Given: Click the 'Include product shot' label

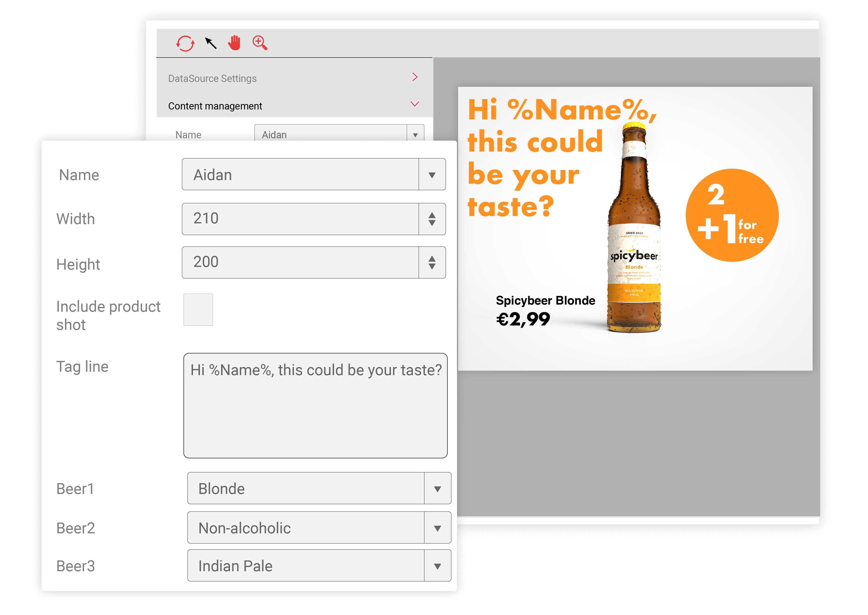Looking at the screenshot, I should click(x=108, y=315).
